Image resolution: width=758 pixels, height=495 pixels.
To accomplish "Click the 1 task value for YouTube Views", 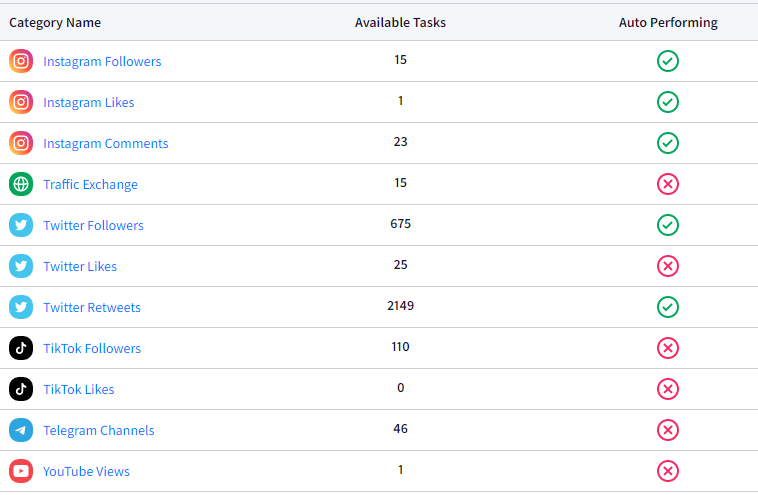I will 400,470.
